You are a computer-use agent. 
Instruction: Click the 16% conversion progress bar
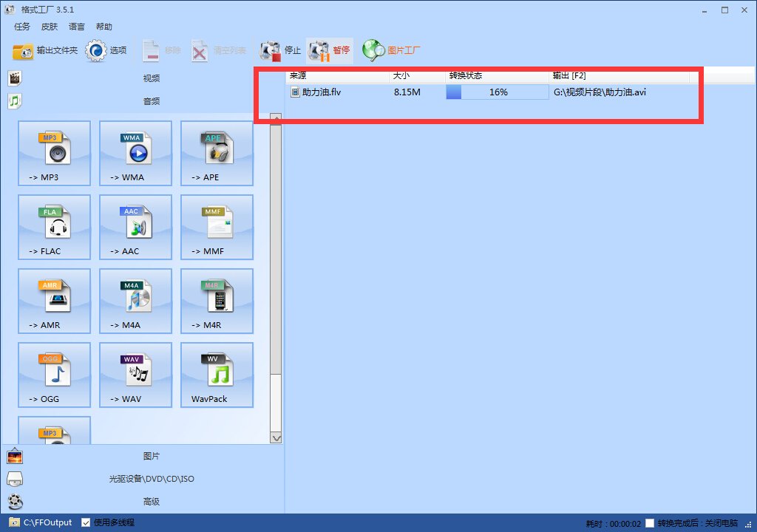point(497,92)
